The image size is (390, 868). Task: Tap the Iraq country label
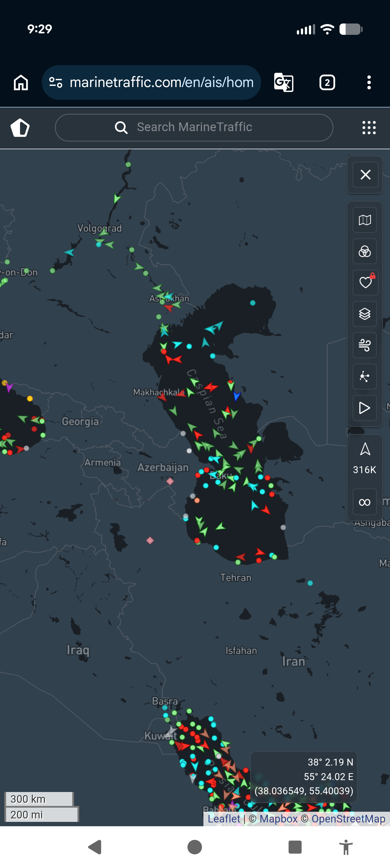pos(78,650)
